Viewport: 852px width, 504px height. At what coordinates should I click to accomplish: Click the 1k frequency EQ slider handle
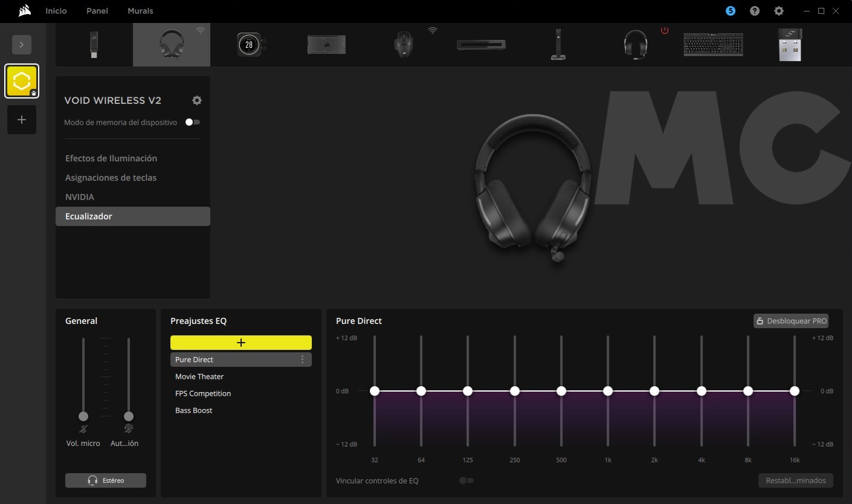(x=608, y=391)
